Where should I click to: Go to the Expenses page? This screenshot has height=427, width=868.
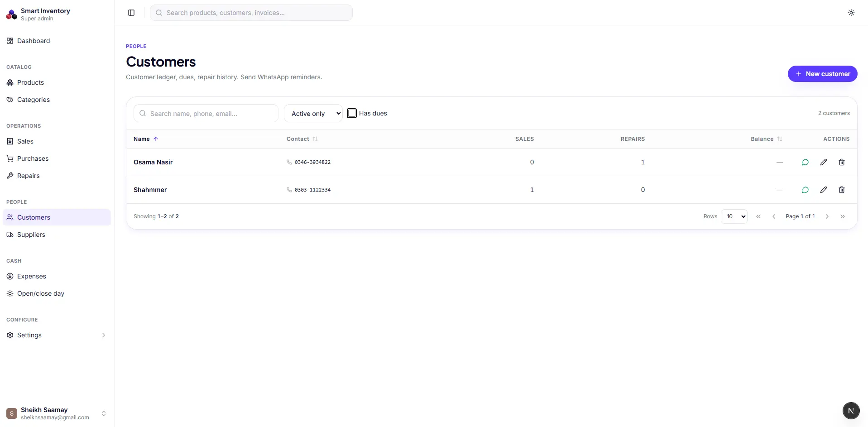(57, 276)
